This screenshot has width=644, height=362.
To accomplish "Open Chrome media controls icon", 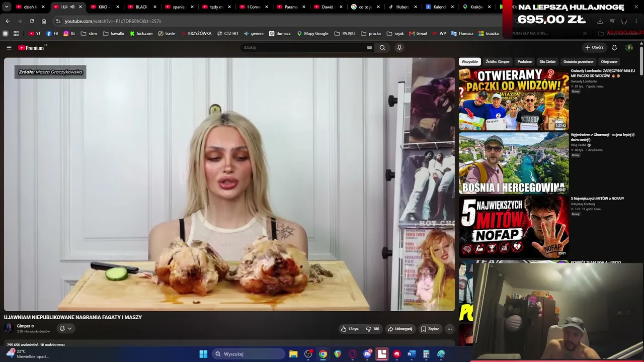I will pos(612,21).
